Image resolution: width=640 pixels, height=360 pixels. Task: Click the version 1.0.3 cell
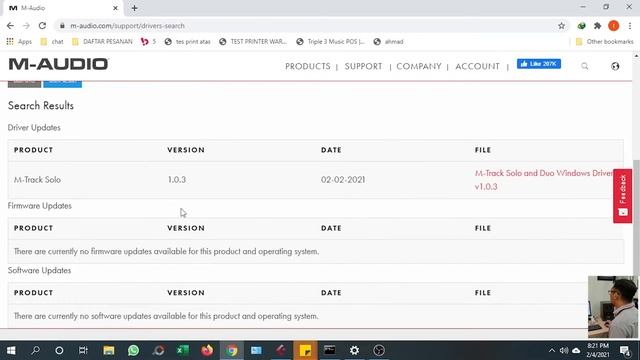point(177,180)
